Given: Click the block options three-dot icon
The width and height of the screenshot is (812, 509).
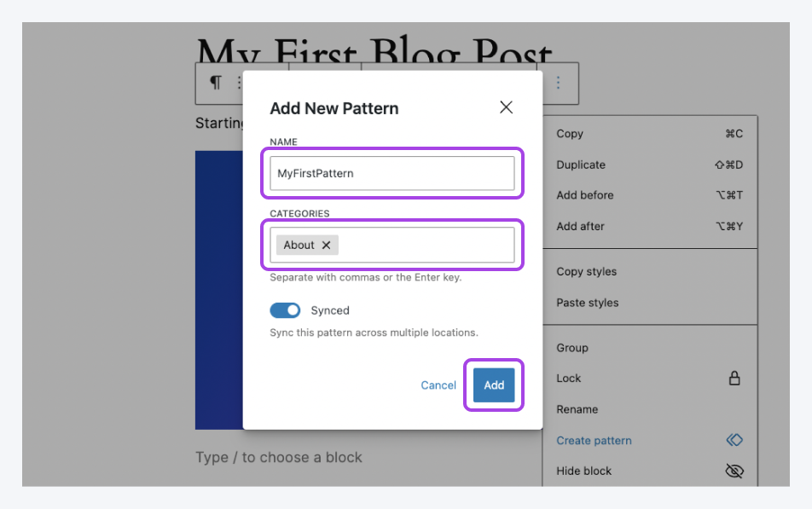Looking at the screenshot, I should (559, 83).
